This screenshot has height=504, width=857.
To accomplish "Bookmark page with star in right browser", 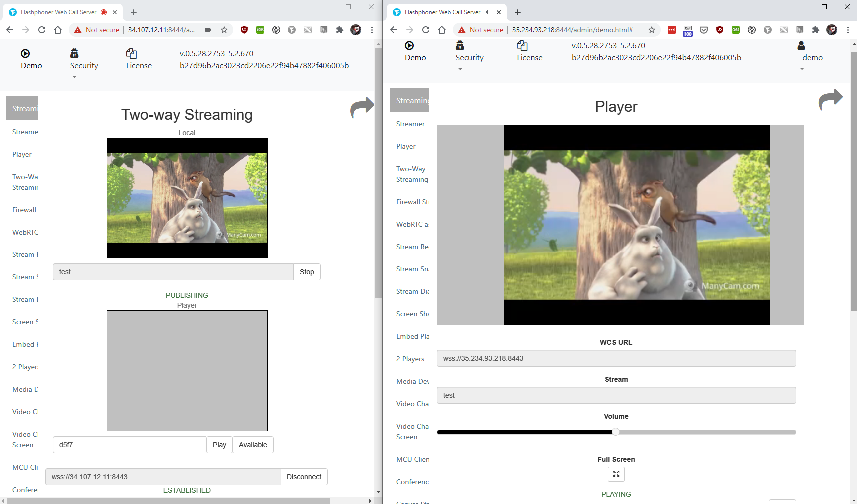I will tap(651, 30).
